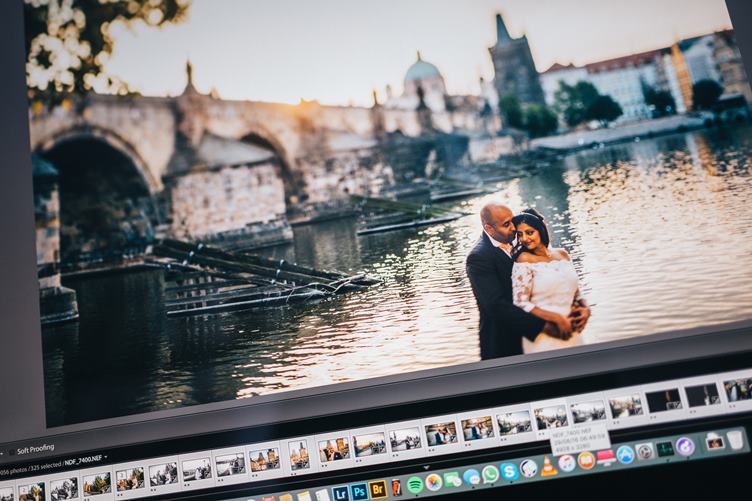Open the red can icon beside Bridge
The image size is (752, 501).
(x=396, y=487)
